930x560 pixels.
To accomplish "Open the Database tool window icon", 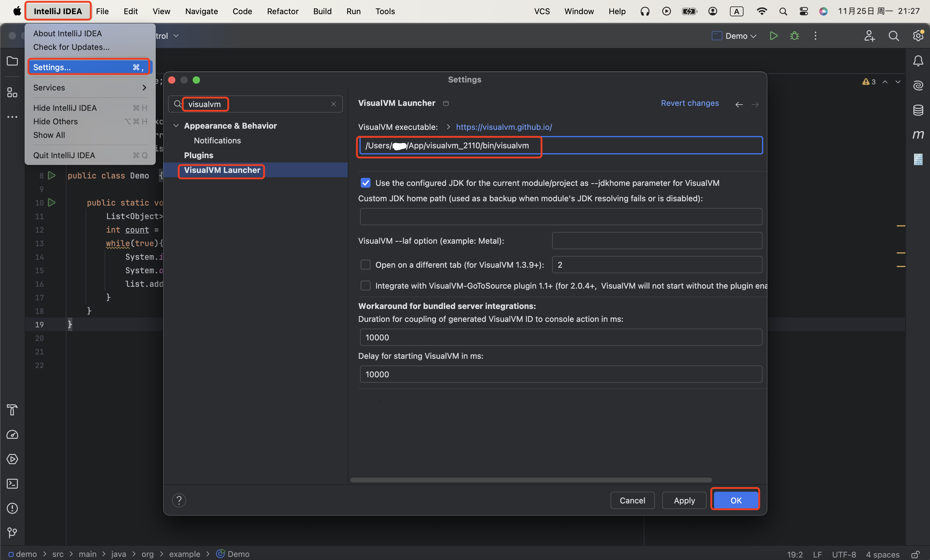I will tap(918, 110).
